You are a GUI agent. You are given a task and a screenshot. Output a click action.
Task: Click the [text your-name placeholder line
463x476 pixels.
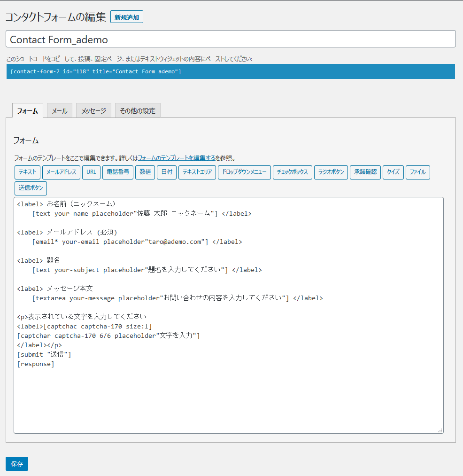tap(142, 213)
